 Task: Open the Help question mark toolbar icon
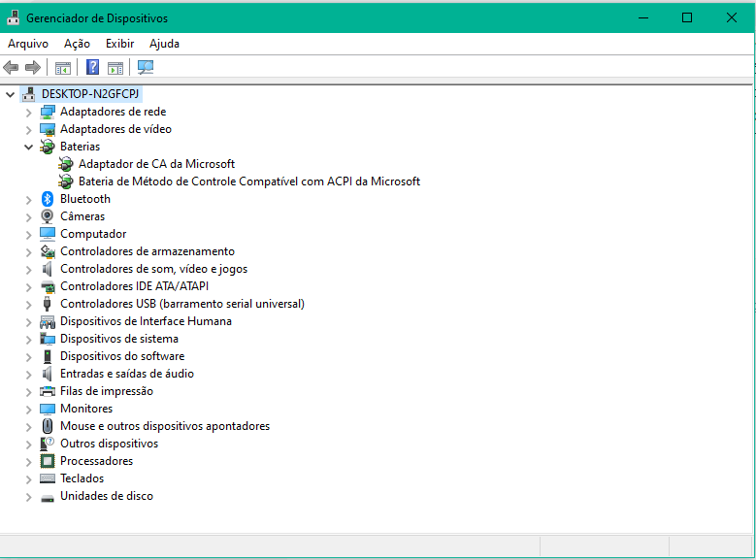tap(92, 67)
